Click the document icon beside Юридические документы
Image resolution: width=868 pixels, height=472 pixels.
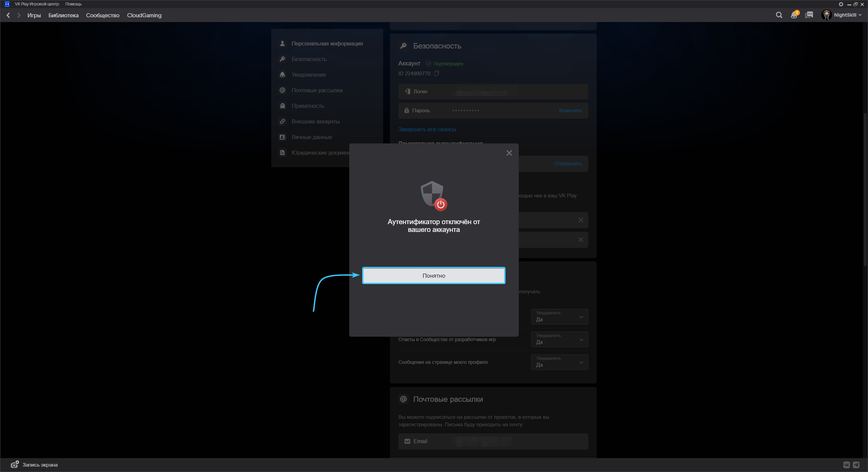click(282, 153)
